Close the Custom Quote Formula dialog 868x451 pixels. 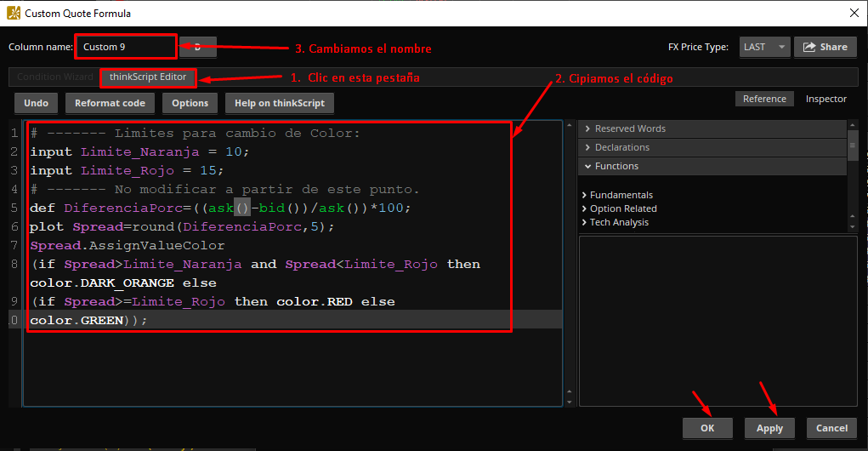(854, 13)
